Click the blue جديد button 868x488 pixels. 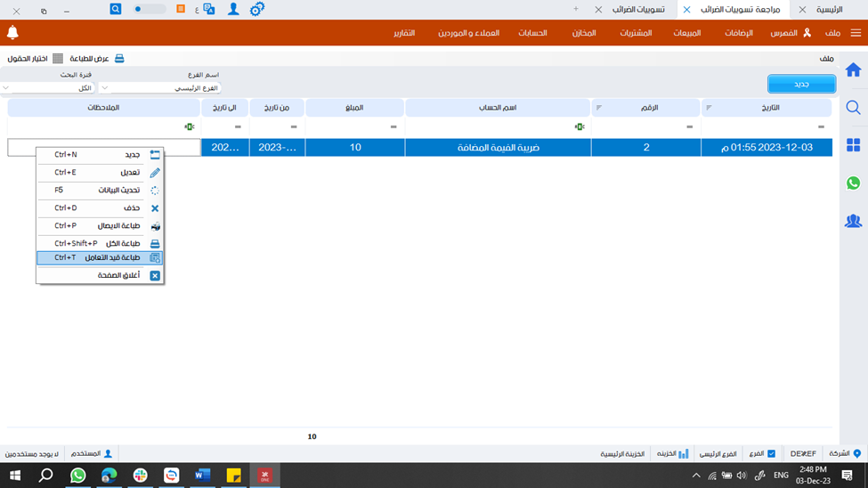click(x=801, y=84)
